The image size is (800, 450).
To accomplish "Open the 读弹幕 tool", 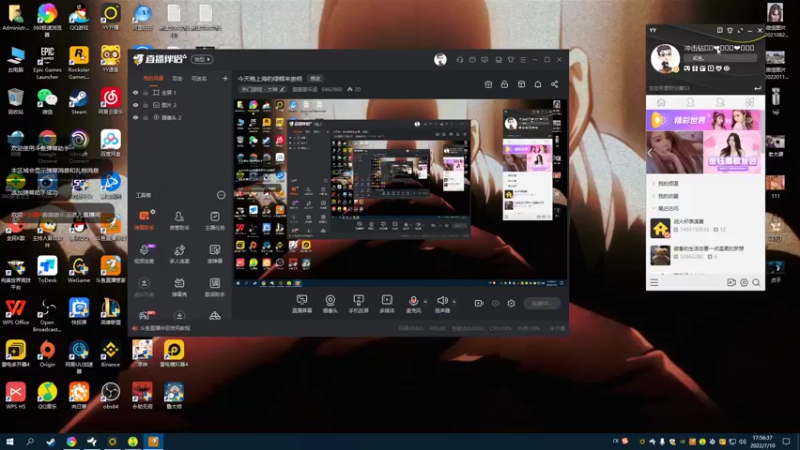I will [215, 254].
